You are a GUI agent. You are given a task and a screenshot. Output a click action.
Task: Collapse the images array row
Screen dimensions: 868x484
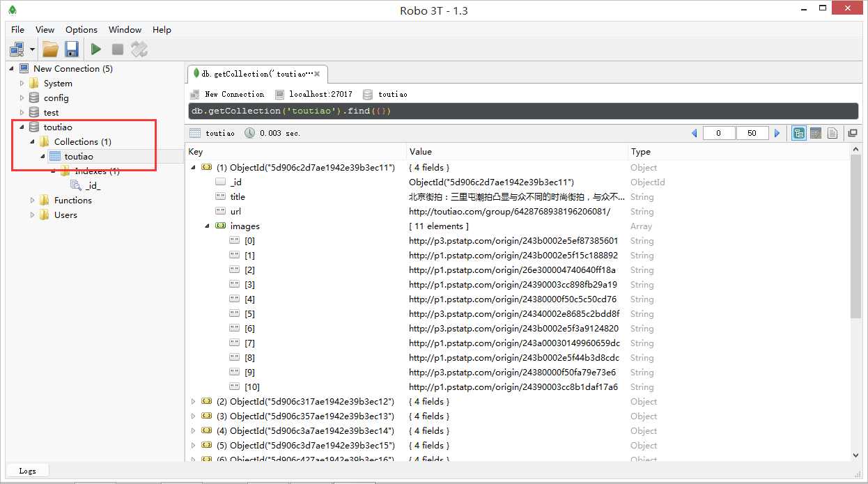pos(208,226)
